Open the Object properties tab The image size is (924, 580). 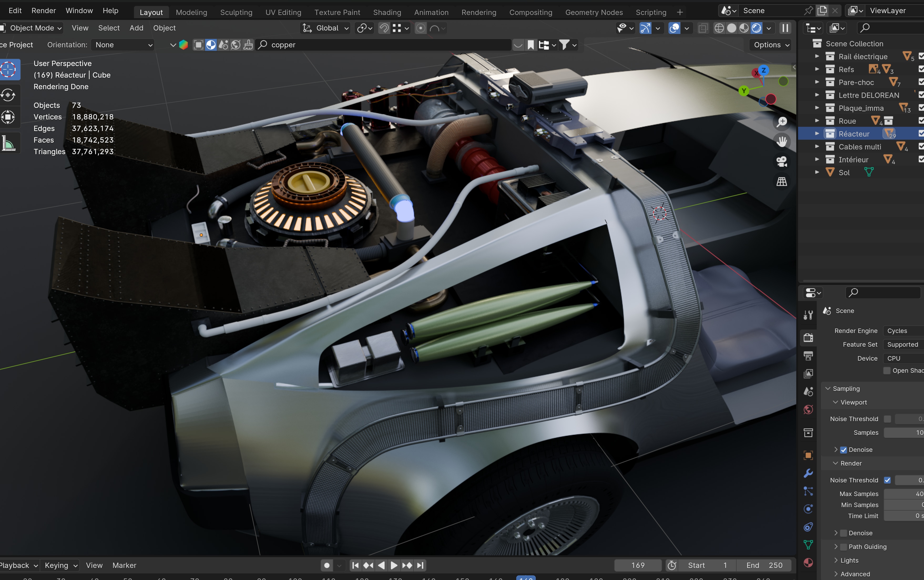pos(808,455)
